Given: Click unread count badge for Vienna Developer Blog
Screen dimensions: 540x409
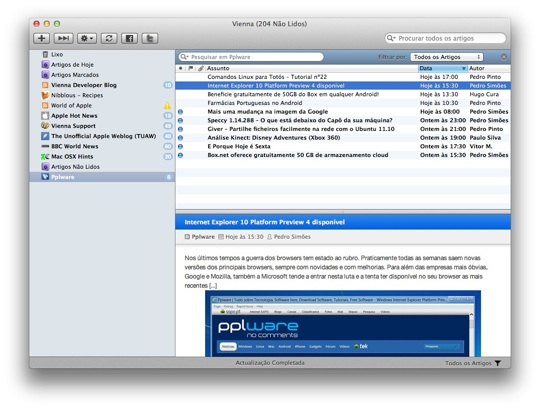Looking at the screenshot, I should tap(168, 85).
